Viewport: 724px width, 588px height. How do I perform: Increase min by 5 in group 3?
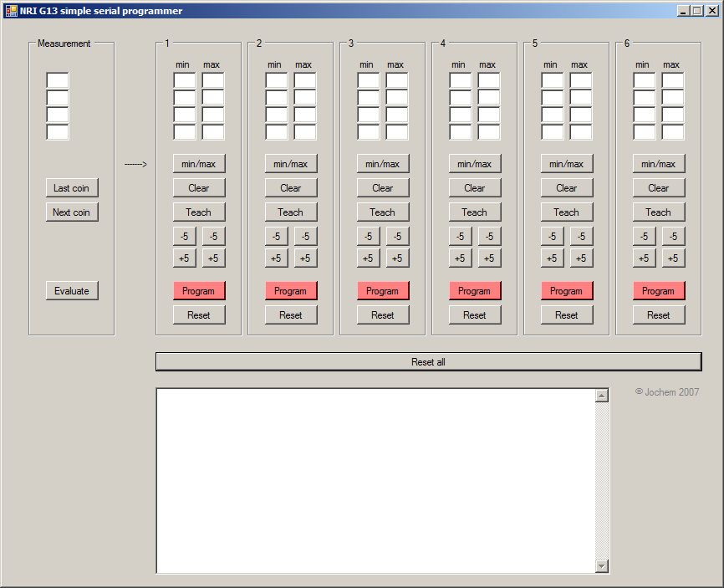click(x=368, y=258)
